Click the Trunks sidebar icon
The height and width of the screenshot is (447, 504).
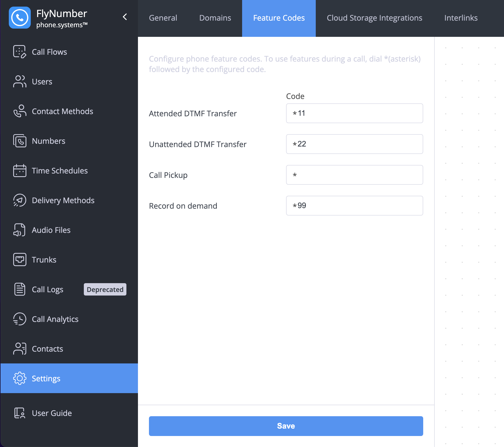pyautogui.click(x=20, y=260)
